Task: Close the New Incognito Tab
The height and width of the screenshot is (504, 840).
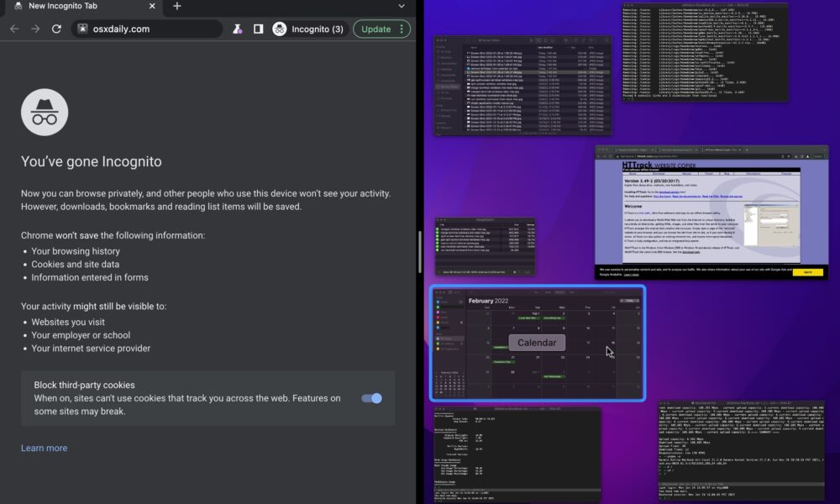Action: point(152,6)
